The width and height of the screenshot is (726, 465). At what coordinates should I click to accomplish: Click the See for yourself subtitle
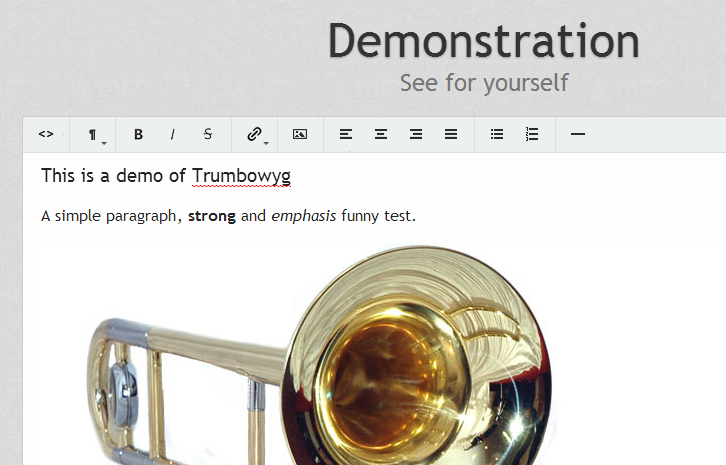point(484,83)
